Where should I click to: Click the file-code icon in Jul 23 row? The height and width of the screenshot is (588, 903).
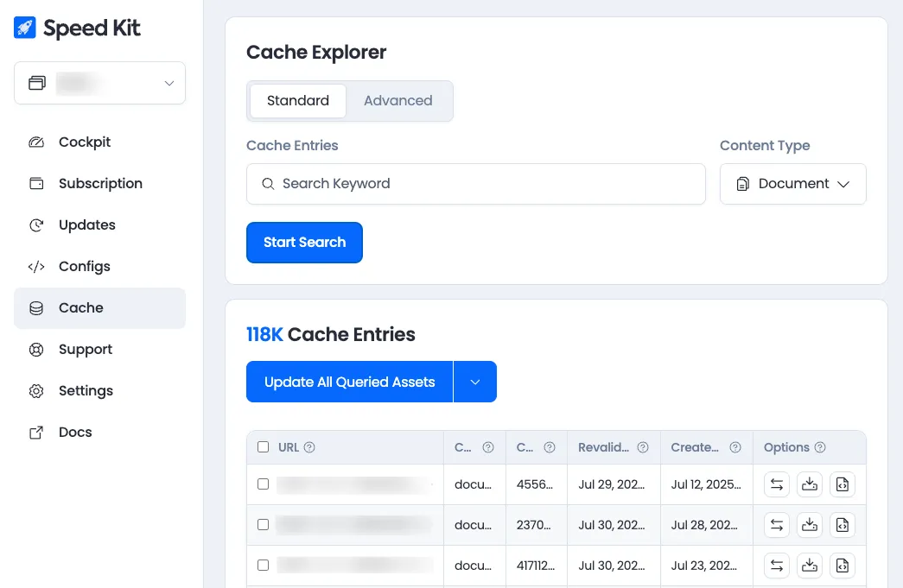coord(843,566)
